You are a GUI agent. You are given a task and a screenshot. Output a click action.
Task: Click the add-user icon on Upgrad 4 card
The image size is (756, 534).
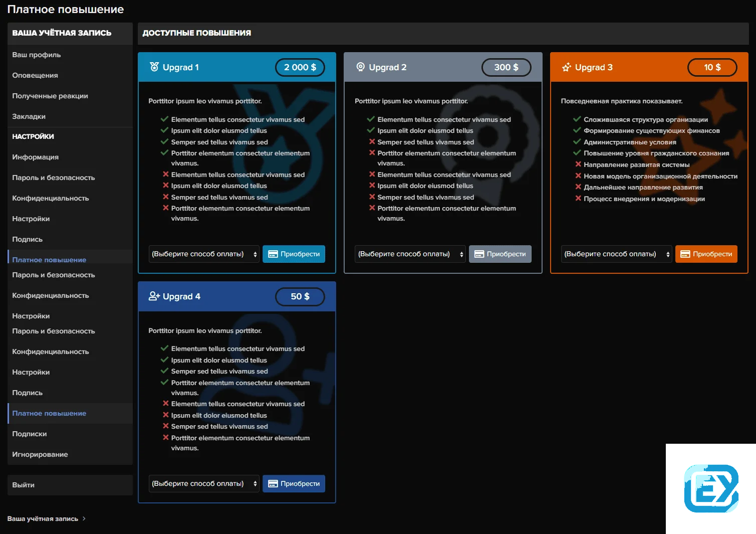point(153,296)
